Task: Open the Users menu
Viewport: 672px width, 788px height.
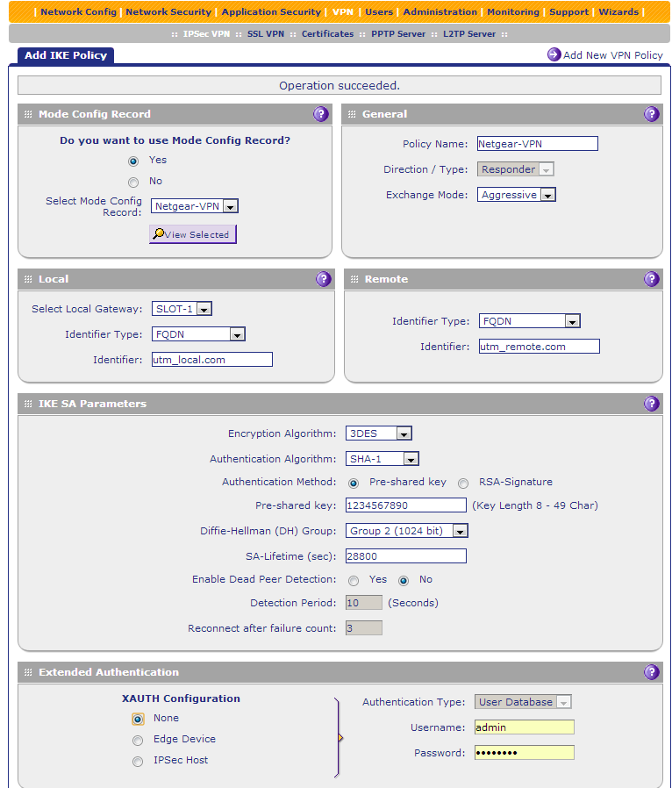Action: pyautogui.click(x=379, y=11)
